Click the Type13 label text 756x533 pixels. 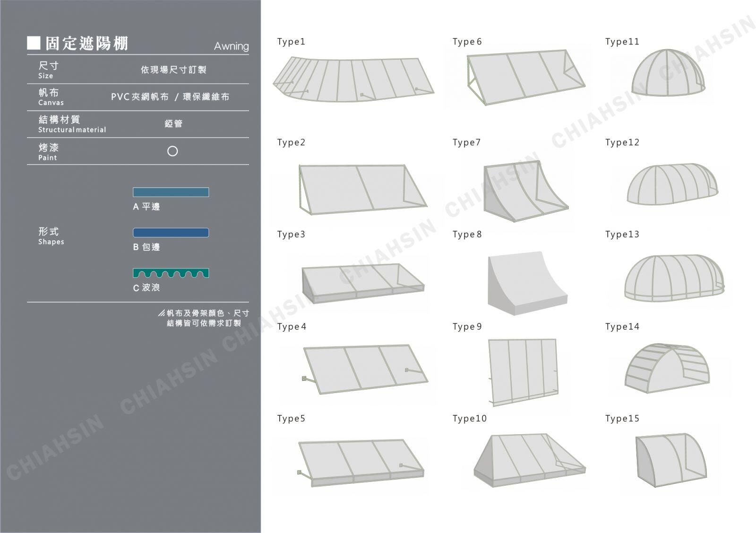coord(622,235)
